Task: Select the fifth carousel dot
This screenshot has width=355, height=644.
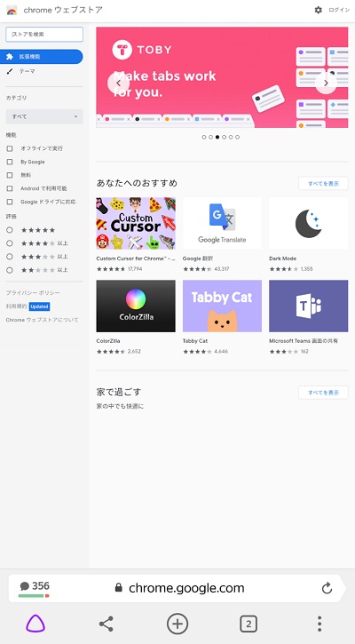Action: coord(231,137)
